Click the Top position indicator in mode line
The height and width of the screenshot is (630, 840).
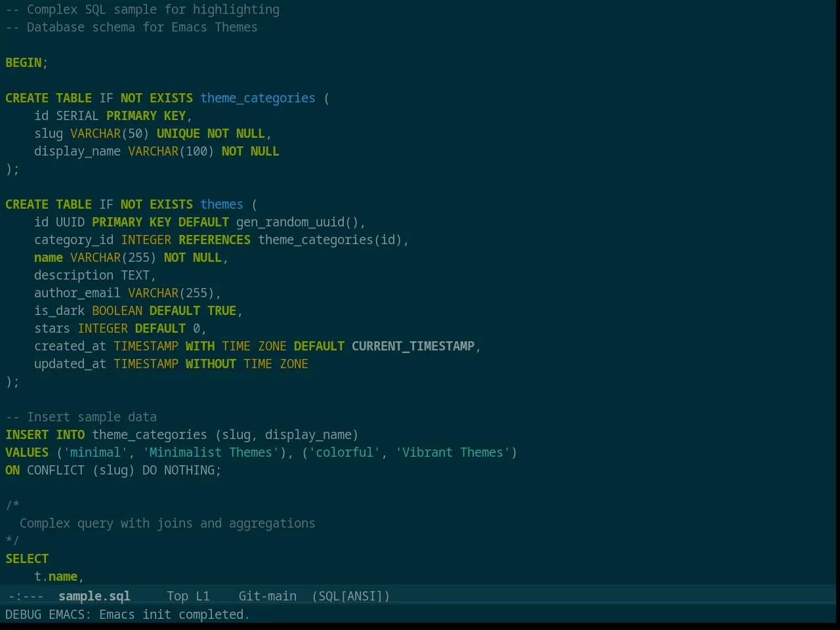(x=177, y=596)
